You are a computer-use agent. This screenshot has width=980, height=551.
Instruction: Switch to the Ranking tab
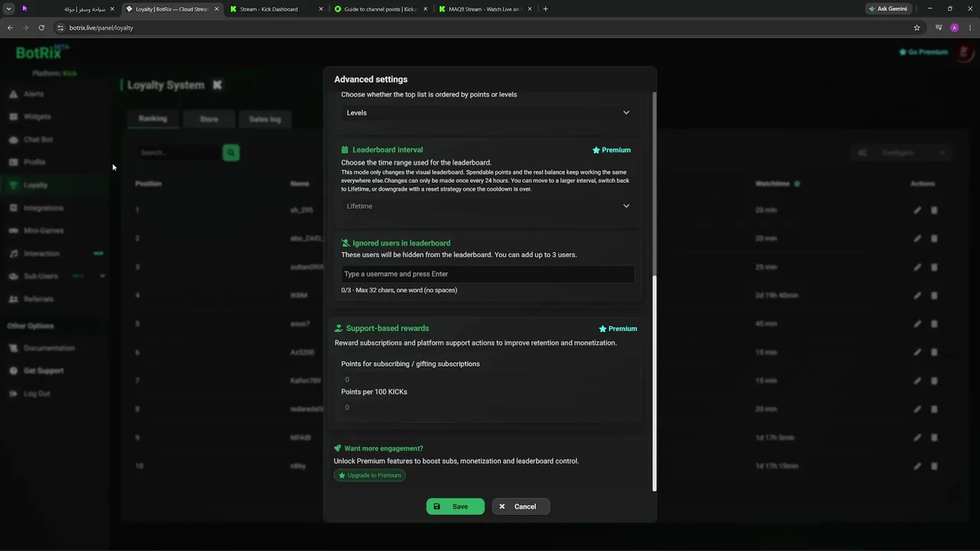coord(153,119)
